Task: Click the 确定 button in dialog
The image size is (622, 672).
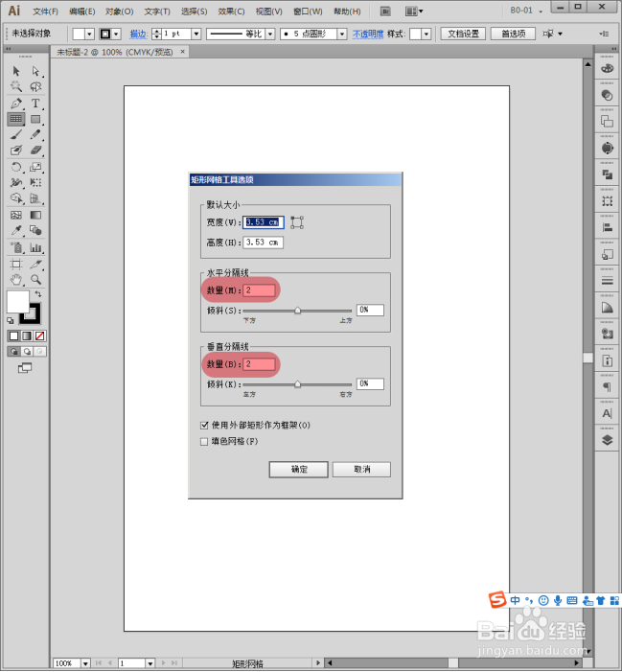Action: coord(299,470)
